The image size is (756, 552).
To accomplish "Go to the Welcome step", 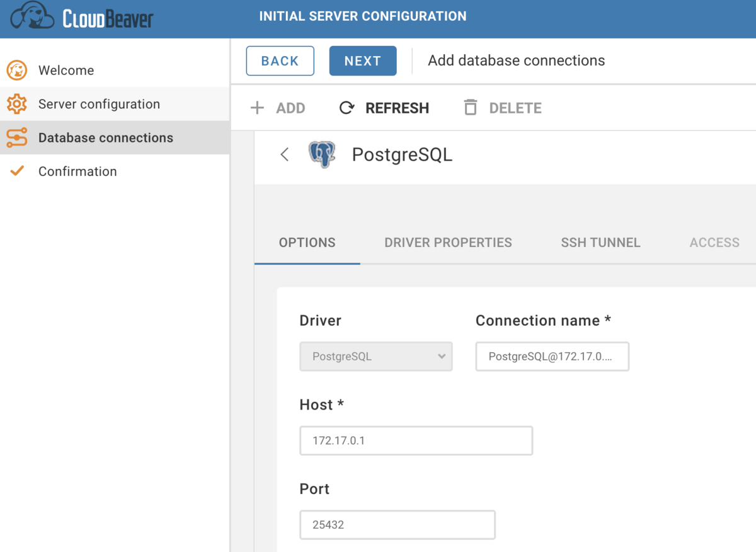I will 115,70.
